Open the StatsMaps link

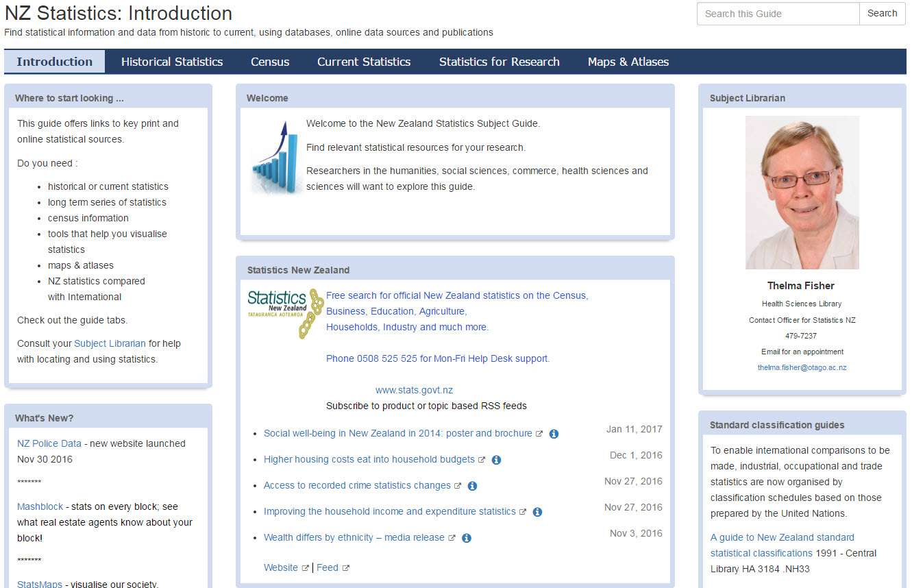(40, 585)
